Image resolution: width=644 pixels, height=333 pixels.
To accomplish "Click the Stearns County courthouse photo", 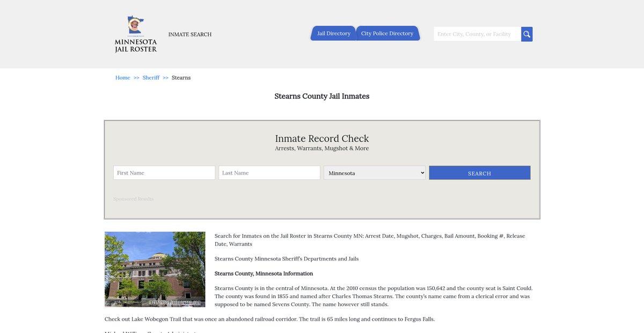I will point(155,269).
